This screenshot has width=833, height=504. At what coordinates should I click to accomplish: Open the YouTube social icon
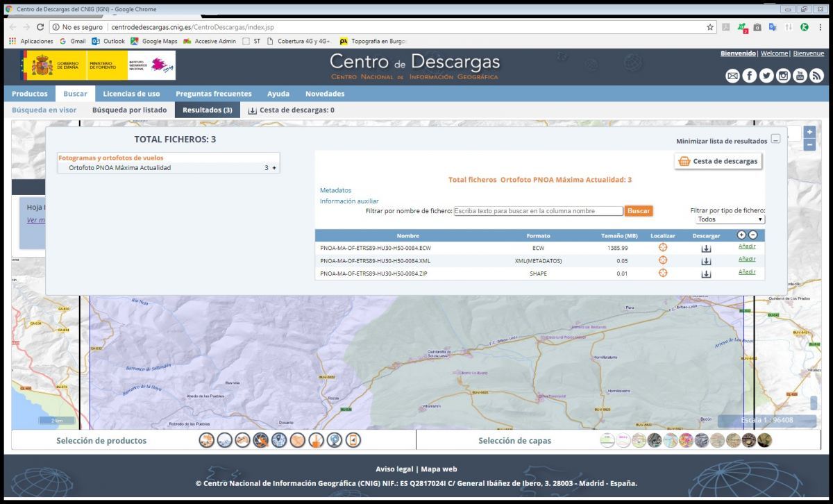800,76
